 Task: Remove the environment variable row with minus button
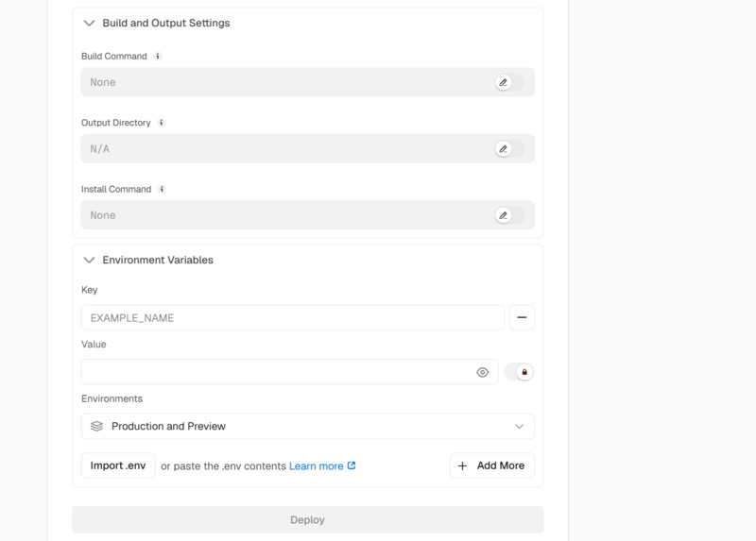(522, 317)
